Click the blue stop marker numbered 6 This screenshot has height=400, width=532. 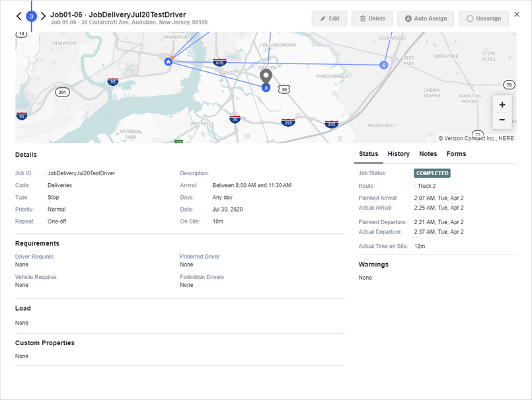[x=384, y=65]
